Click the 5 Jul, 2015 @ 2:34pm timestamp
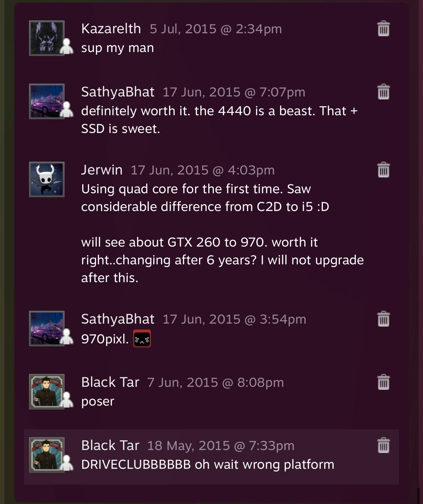The image size is (423, 504). click(x=216, y=29)
